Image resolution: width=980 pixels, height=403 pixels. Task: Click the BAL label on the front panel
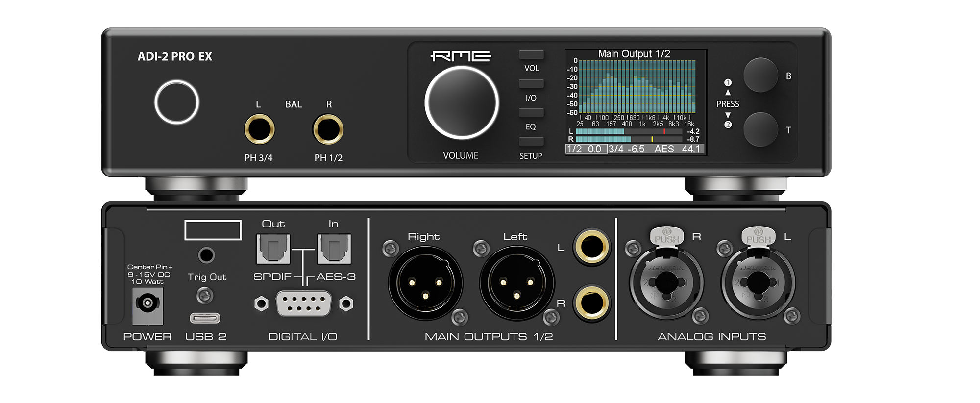point(294,104)
